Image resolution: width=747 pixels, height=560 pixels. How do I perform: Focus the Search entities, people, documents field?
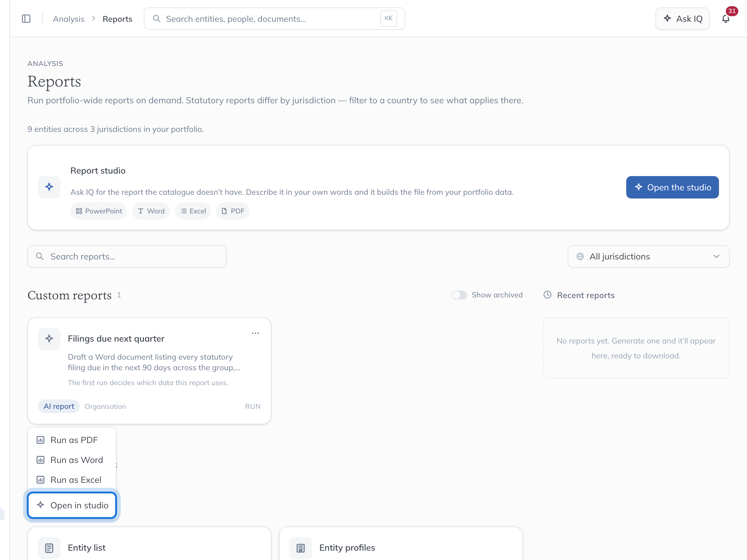274,19
